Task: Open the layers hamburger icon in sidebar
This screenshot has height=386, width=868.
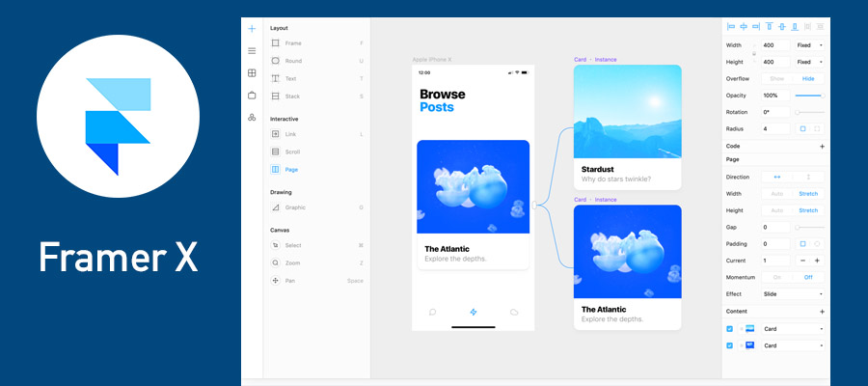Action: click(x=252, y=51)
